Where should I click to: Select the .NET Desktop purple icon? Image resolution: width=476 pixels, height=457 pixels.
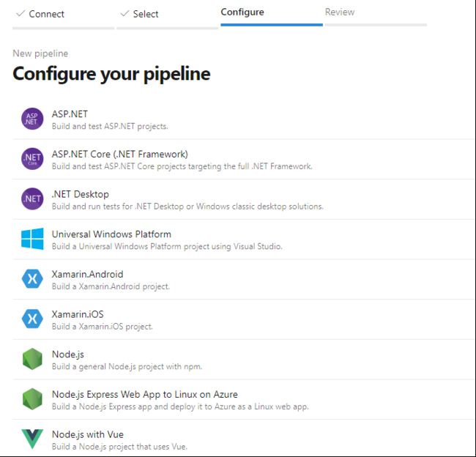click(x=32, y=199)
